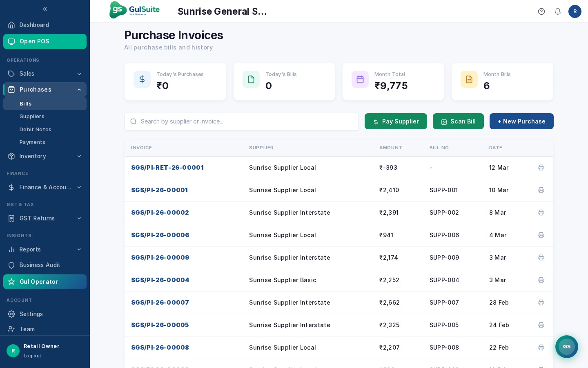Screen dimensions: 588x368
Task: Click the GulSuite logo
Action: [x=135, y=10]
